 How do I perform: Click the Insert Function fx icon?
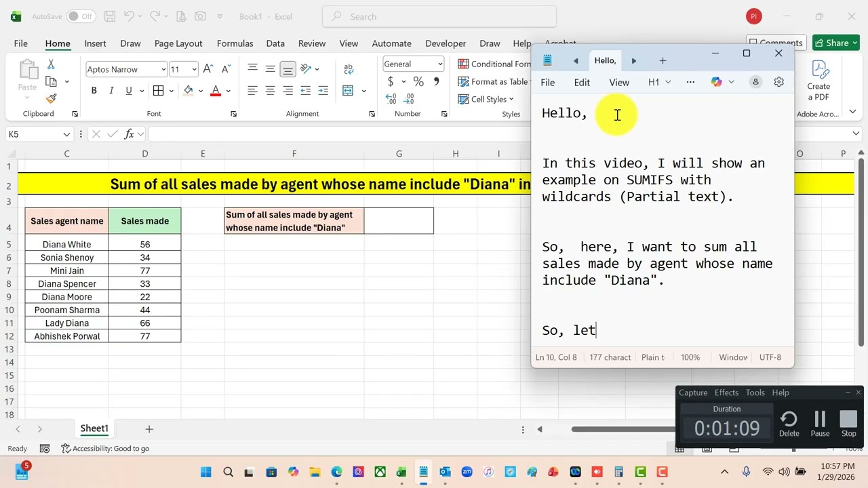coord(129,134)
